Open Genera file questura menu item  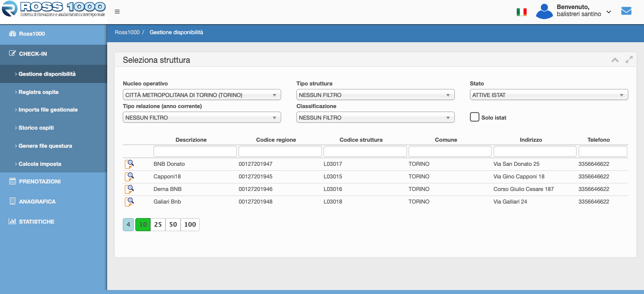53,146
